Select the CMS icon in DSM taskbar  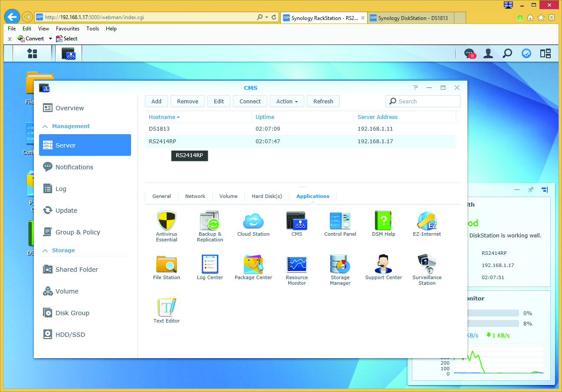[x=68, y=53]
